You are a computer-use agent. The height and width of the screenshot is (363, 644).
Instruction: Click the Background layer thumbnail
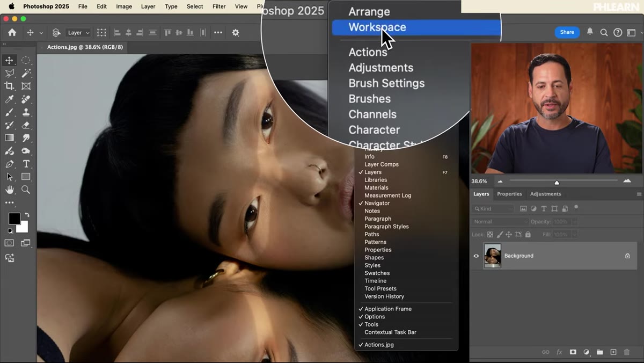click(x=493, y=256)
